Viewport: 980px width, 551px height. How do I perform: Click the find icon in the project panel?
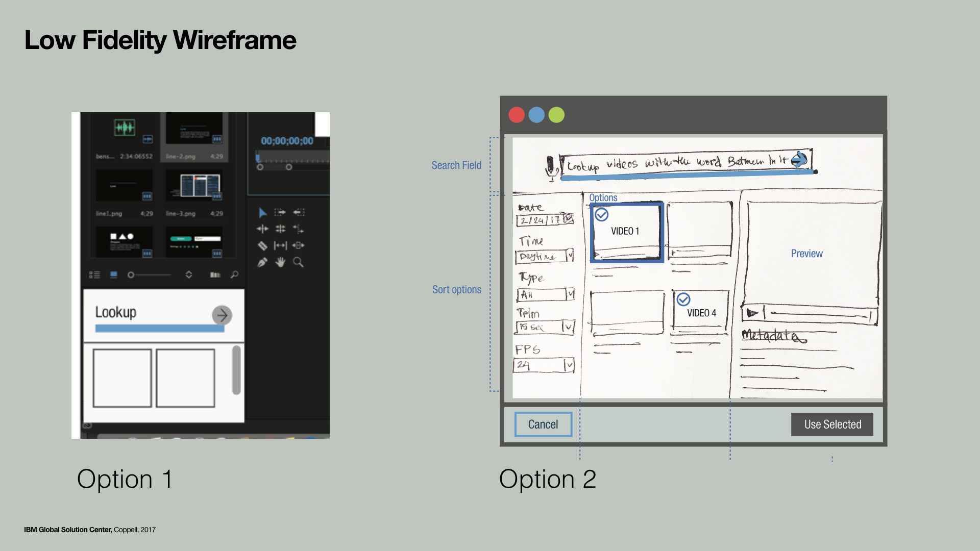point(234,274)
